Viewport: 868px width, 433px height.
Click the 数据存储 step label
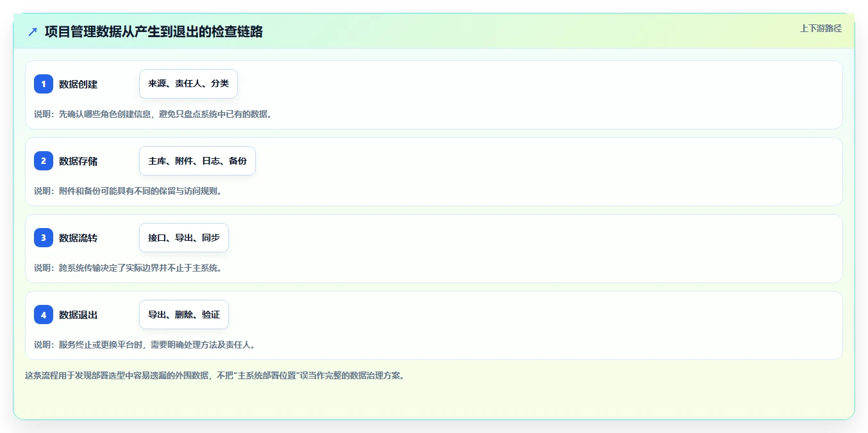[78, 161]
